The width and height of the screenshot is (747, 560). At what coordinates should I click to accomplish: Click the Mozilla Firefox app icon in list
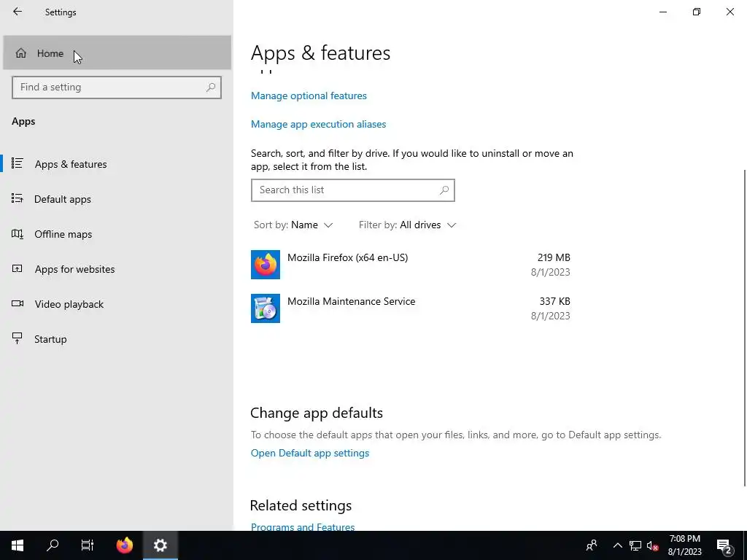pyautogui.click(x=266, y=265)
